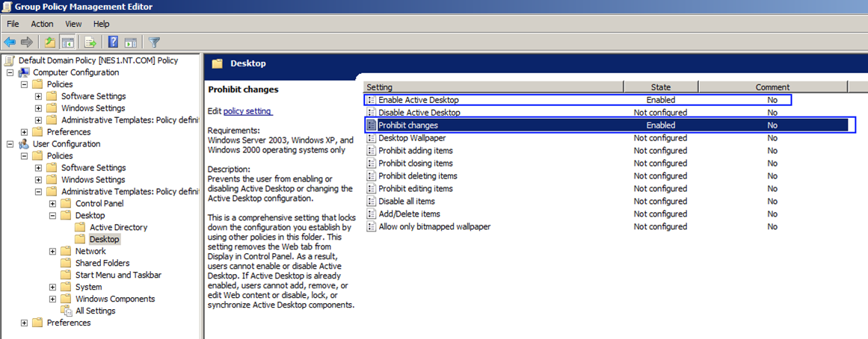This screenshot has width=868, height=339.
Task: Click the All Settings icon in tree
Action: [67, 311]
